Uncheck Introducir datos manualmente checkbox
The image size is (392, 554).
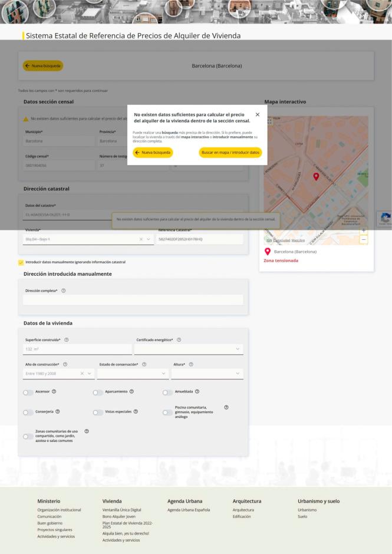tap(21, 262)
